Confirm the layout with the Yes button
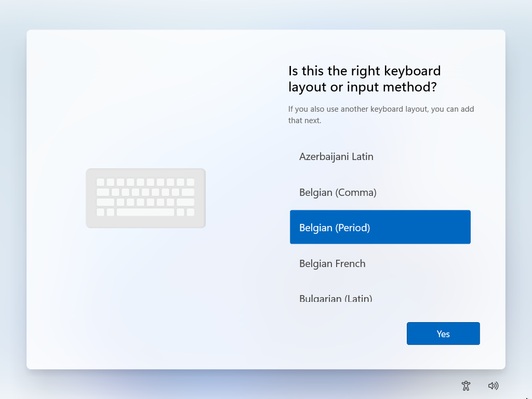This screenshot has height=399, width=532. coord(443,334)
